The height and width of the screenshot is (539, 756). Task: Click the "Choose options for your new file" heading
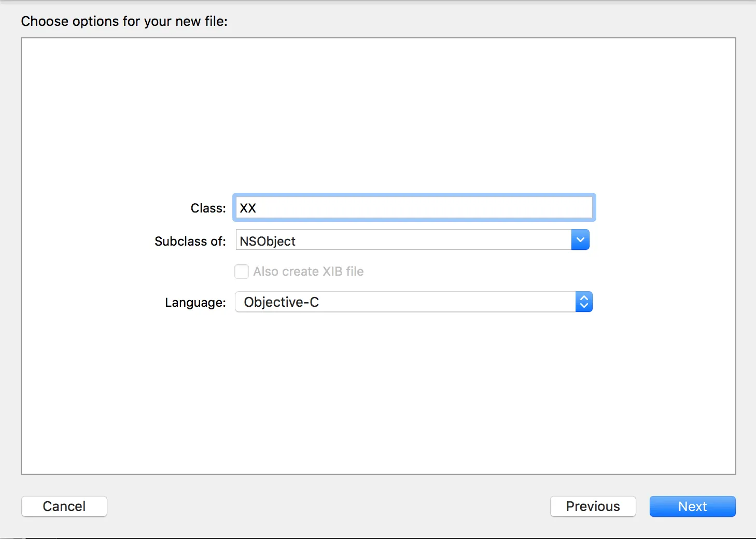point(124,21)
